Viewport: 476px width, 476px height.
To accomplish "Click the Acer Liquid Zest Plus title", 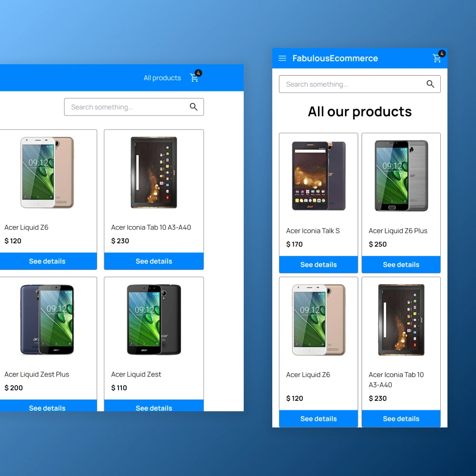I will pos(37,374).
